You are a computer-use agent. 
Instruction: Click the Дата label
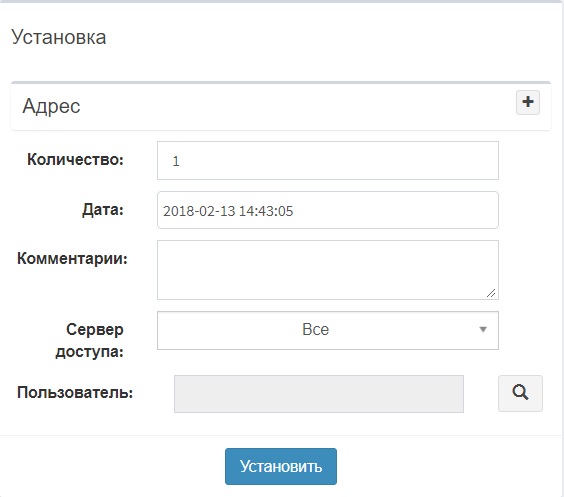[x=103, y=210]
